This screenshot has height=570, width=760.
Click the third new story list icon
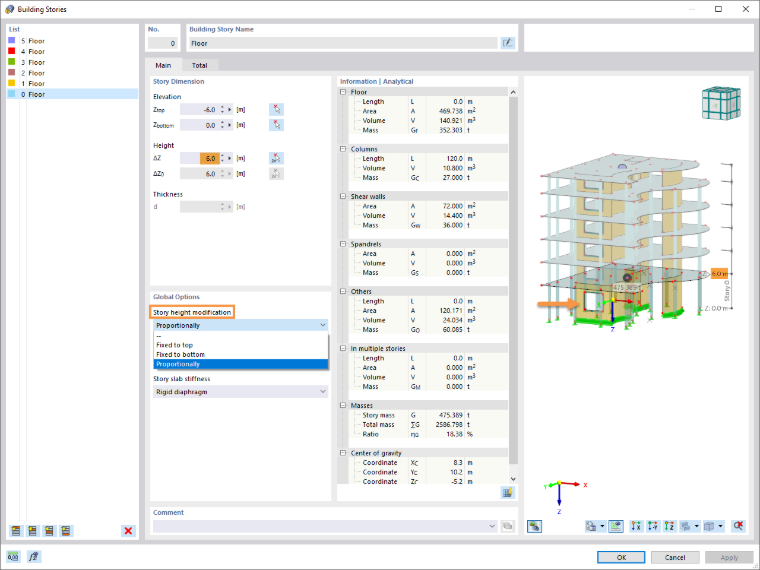click(x=49, y=531)
